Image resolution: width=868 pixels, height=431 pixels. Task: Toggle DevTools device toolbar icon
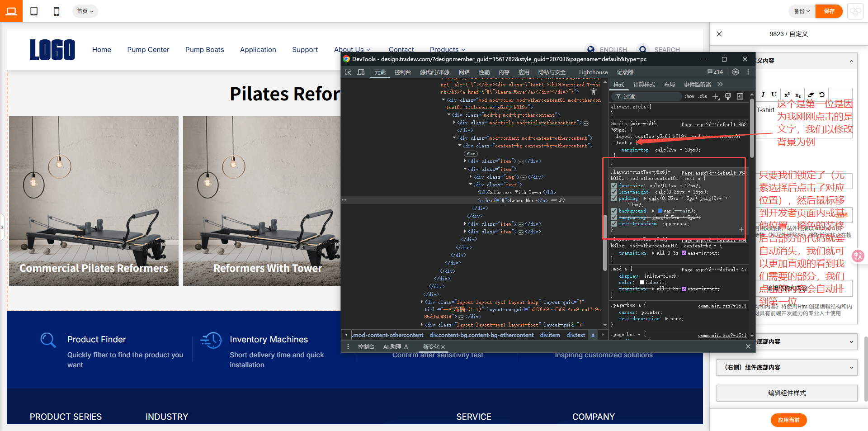pos(361,72)
